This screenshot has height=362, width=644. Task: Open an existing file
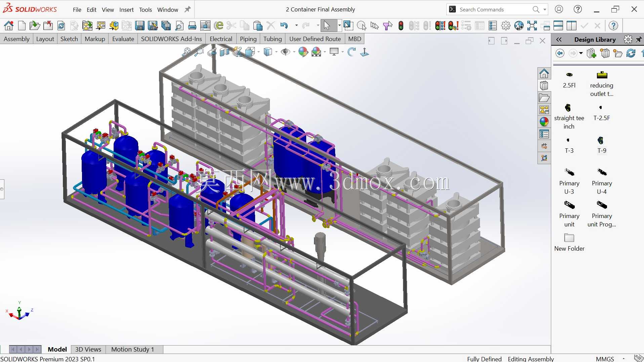pyautogui.click(x=34, y=26)
